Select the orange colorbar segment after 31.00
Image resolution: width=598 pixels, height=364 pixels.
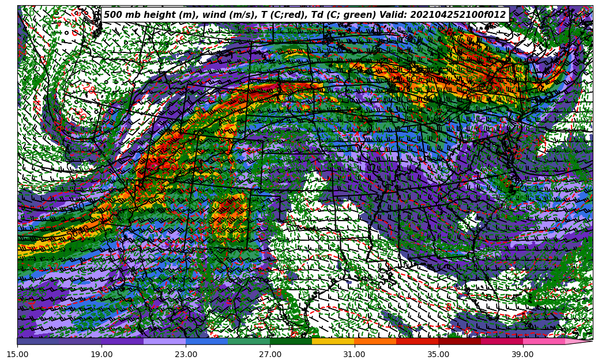375,342
